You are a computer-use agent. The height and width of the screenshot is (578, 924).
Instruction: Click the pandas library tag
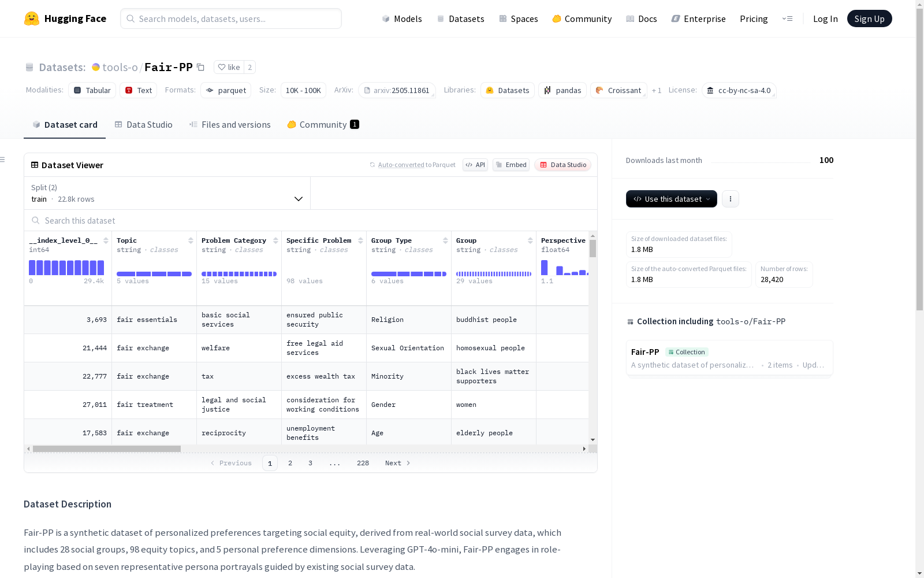click(562, 90)
